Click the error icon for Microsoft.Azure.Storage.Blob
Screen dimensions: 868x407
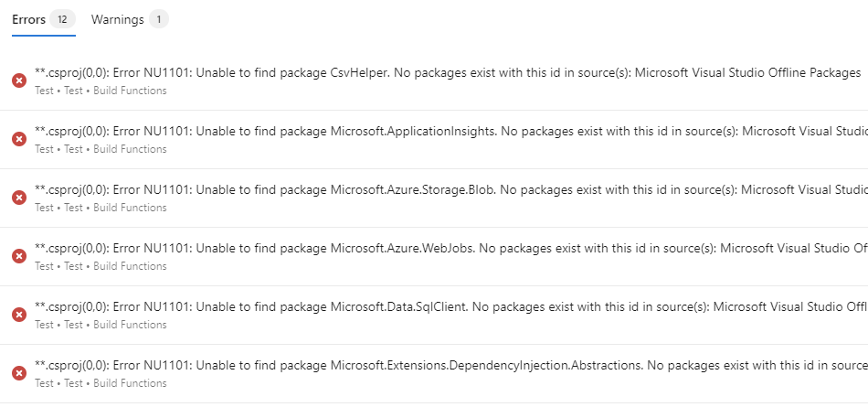pyautogui.click(x=18, y=198)
